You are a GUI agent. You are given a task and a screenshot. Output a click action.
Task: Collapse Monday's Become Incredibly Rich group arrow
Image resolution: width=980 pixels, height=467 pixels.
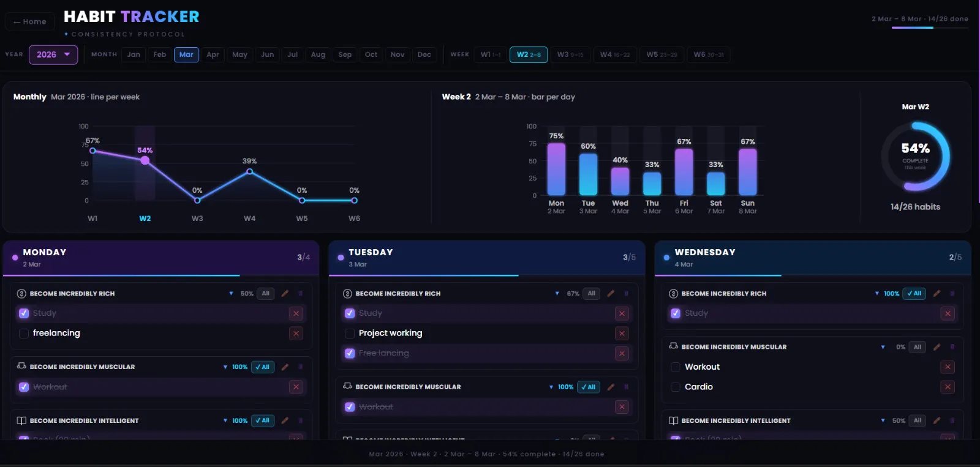tap(231, 294)
